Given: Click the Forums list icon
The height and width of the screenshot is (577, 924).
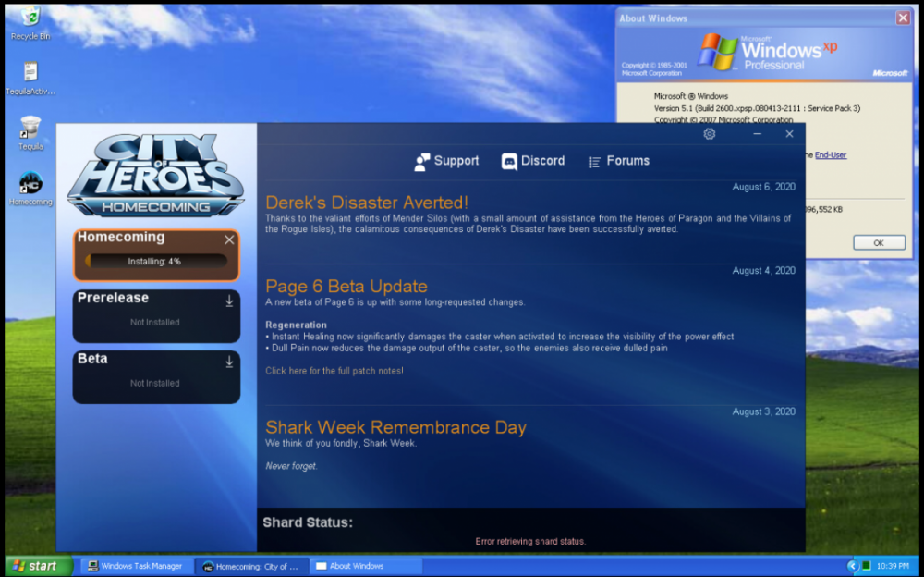Looking at the screenshot, I should tap(594, 162).
